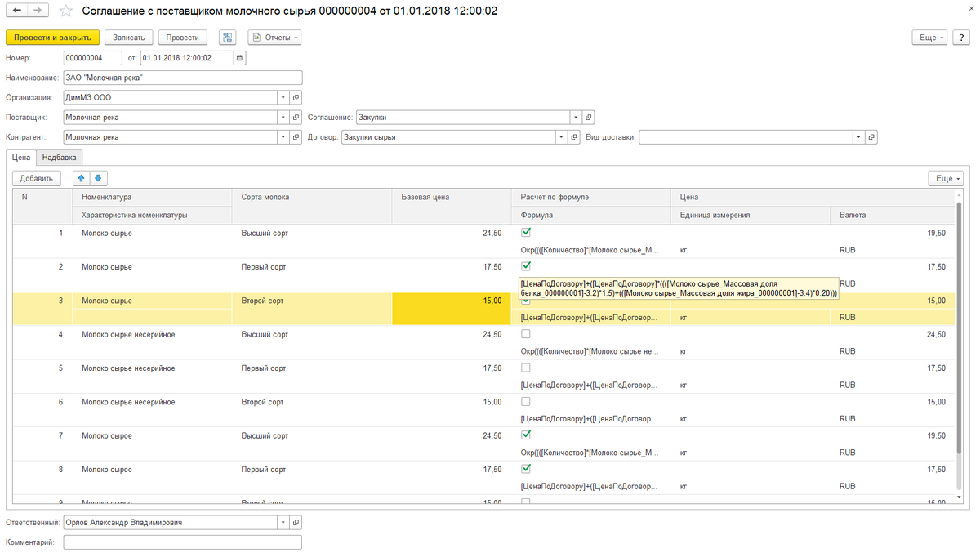980x553 pixels.
Task: Click formula text in row 5
Action: click(x=590, y=385)
